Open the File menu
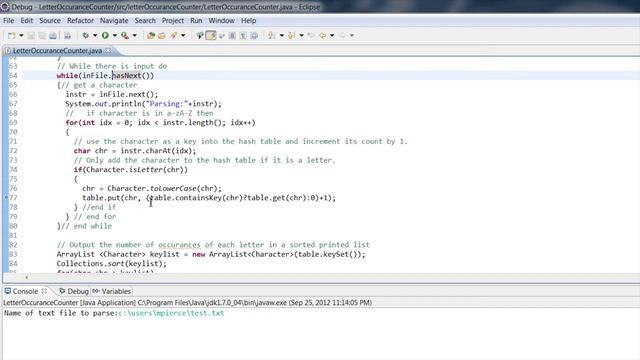Screen dimensions: 640x360 point(8,20)
